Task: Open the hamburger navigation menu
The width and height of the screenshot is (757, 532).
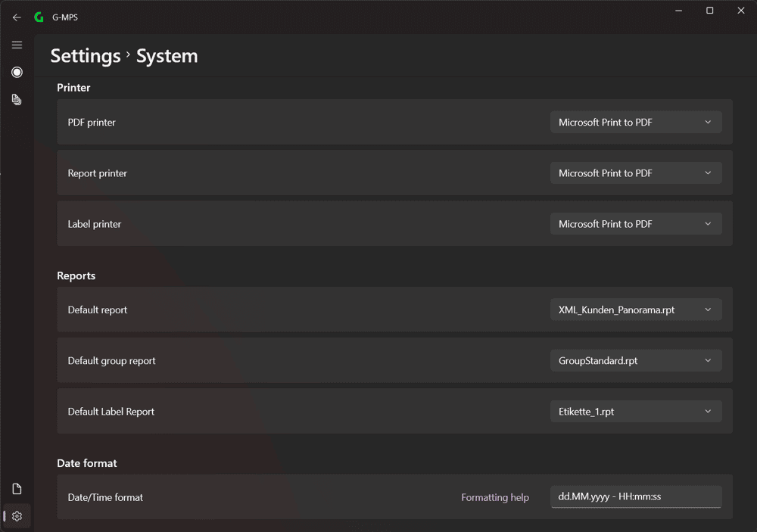Action: pyautogui.click(x=17, y=45)
